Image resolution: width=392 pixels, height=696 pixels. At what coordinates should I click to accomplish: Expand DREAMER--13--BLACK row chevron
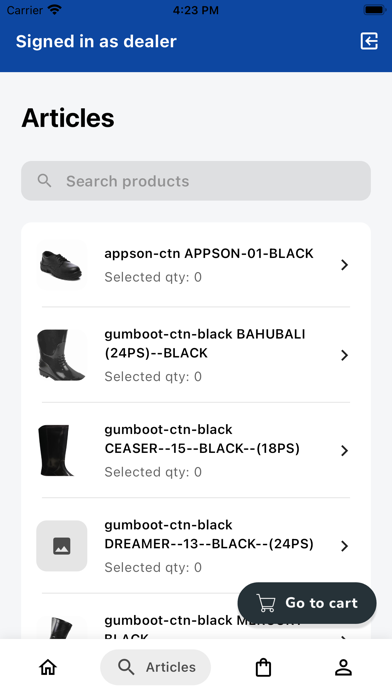pyautogui.click(x=344, y=546)
